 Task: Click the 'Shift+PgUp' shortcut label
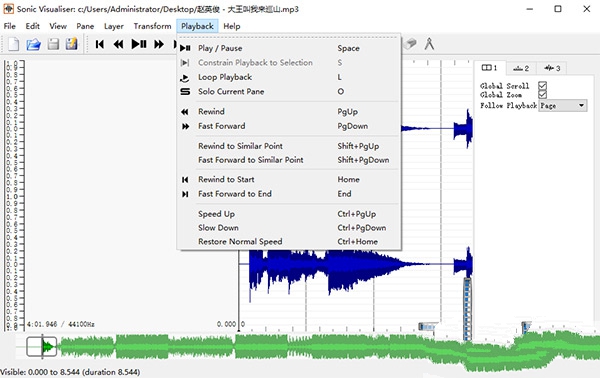pyautogui.click(x=358, y=146)
